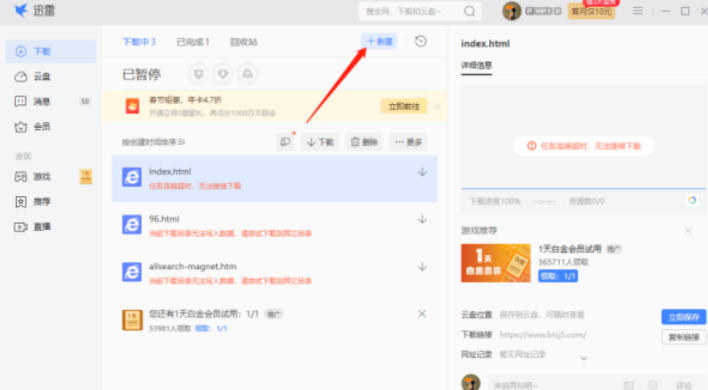Image resolution: width=708 pixels, height=390 pixels.
Task: Click the magnifier search icon
Action: (x=470, y=11)
